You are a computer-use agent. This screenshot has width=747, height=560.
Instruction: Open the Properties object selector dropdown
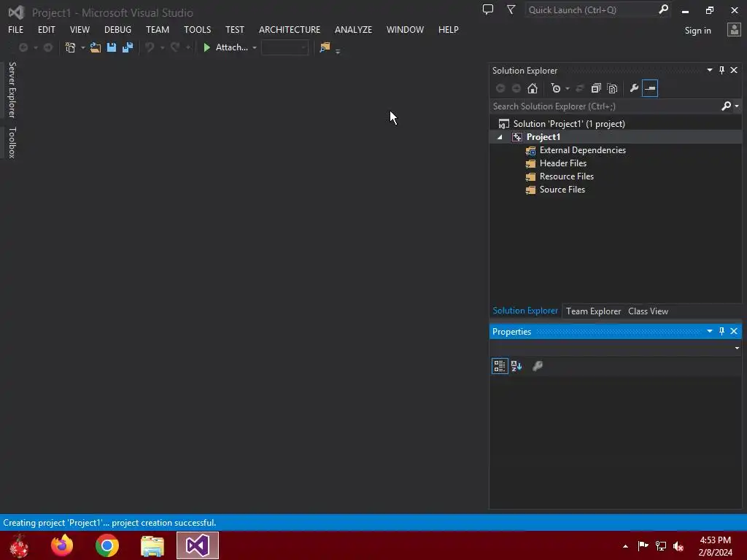[x=737, y=348]
